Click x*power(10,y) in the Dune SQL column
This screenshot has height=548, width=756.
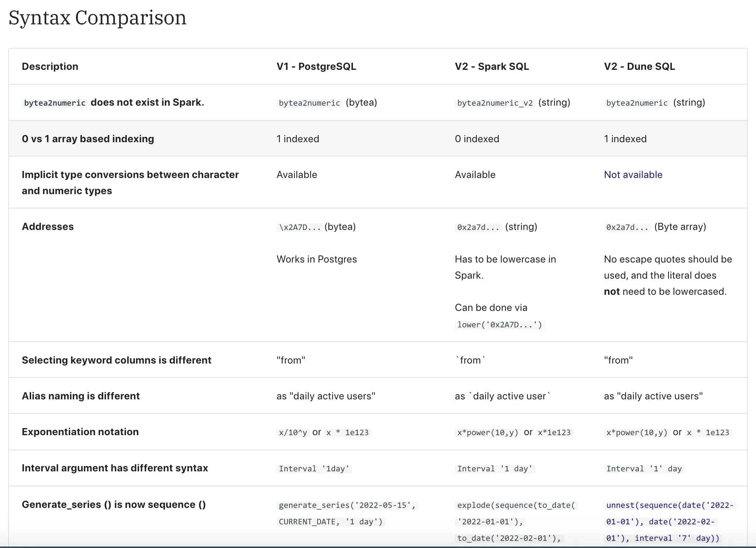[x=637, y=433]
